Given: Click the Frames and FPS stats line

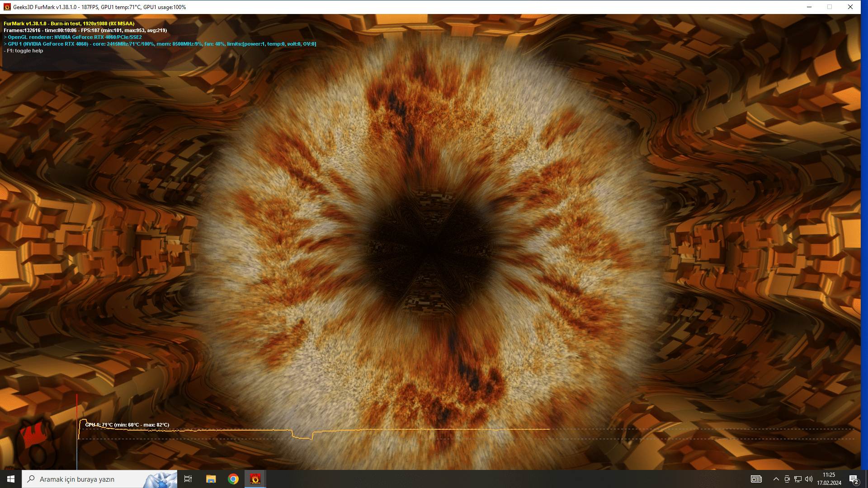Looking at the screenshot, I should coord(85,30).
